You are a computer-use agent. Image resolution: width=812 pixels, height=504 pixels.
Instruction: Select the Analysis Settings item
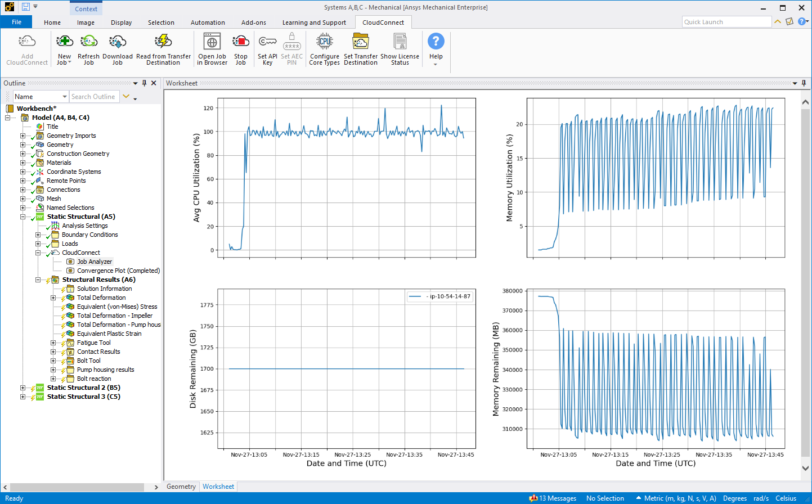pos(84,226)
